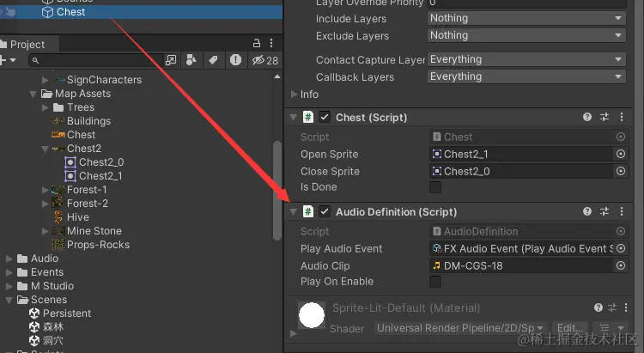Screen dimensions: 644x353
Task: Open the Exclude Layers dropdown
Action: coord(526,35)
